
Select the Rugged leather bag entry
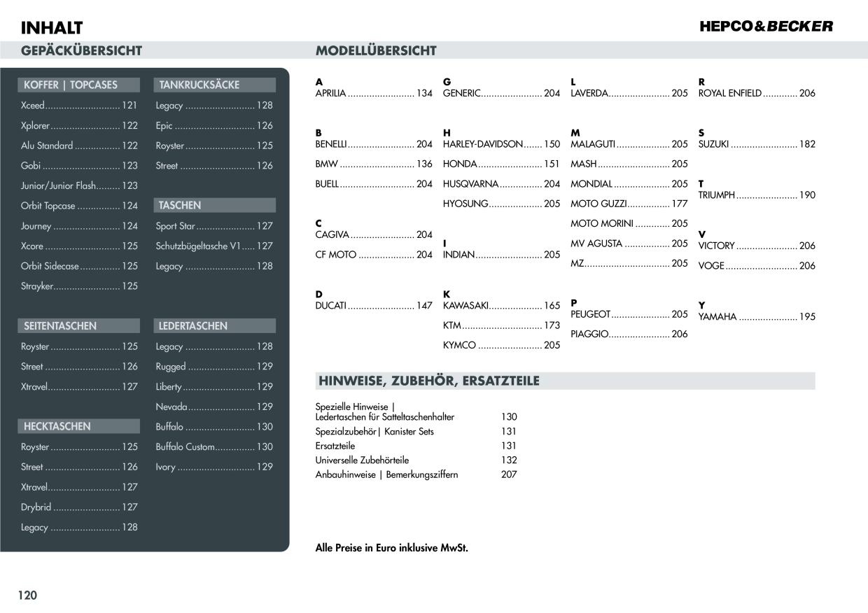(214, 367)
